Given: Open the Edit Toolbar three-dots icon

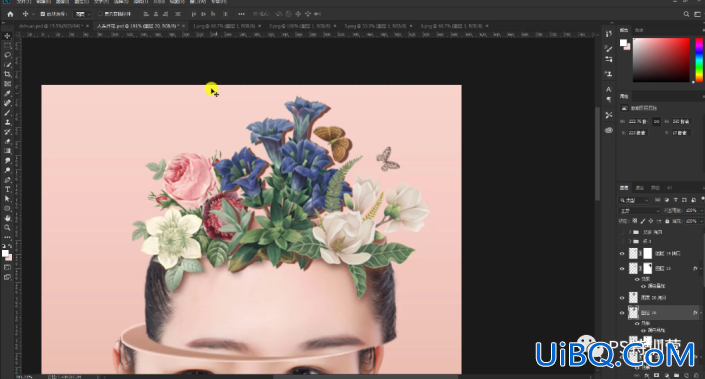Looking at the screenshot, I should [7, 237].
